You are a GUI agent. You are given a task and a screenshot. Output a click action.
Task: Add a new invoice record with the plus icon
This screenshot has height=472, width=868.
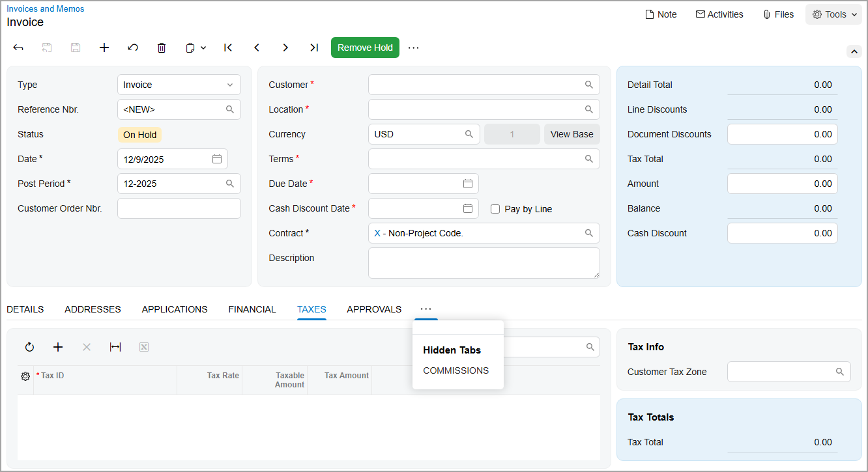coord(104,48)
